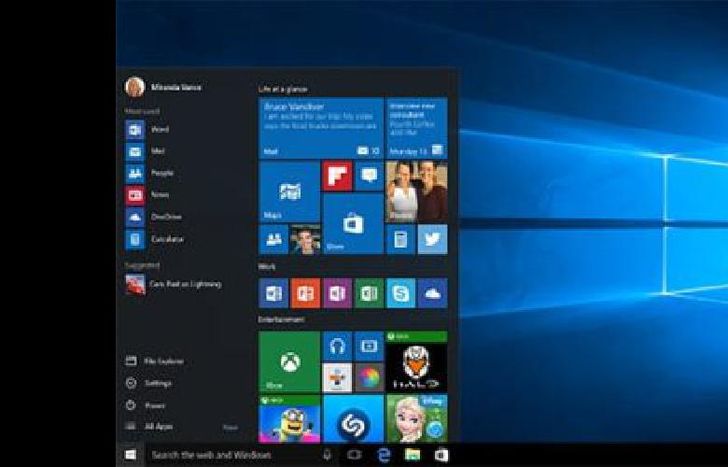This screenshot has width=728, height=467.
Task: Open the Xbox tile
Action: point(289,362)
